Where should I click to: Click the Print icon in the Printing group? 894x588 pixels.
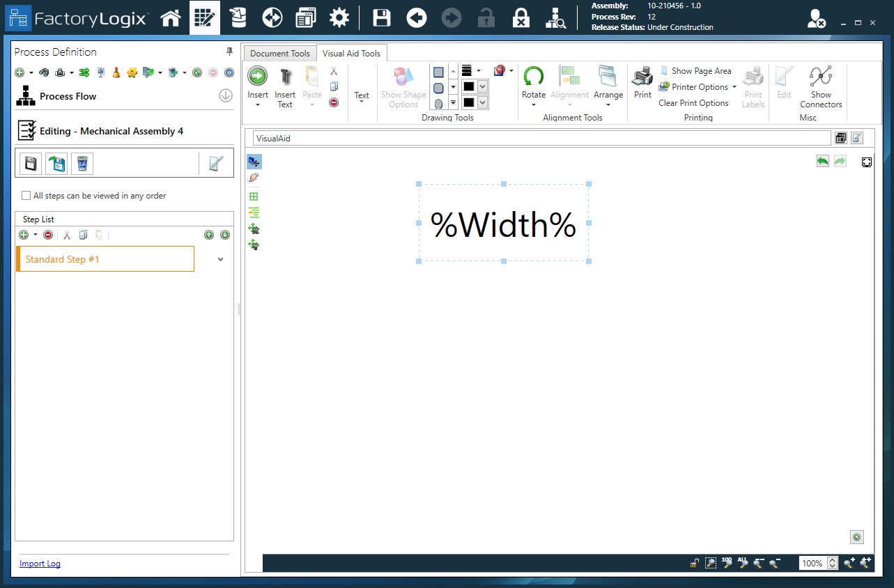[x=642, y=82]
